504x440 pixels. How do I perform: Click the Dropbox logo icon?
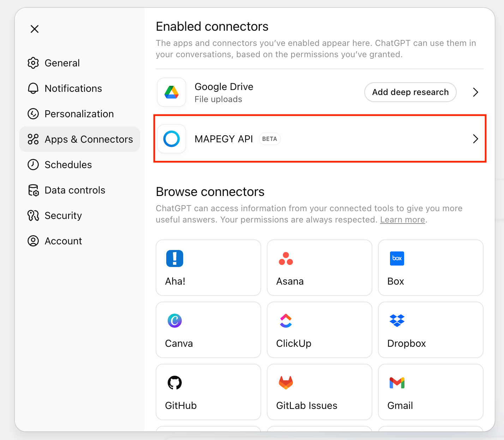coord(397,321)
